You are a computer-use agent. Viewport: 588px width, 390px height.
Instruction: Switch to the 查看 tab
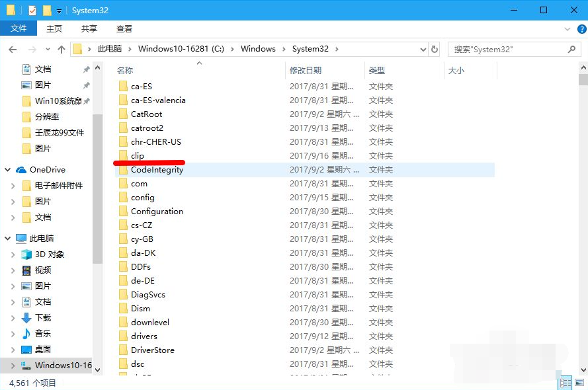tap(124, 28)
